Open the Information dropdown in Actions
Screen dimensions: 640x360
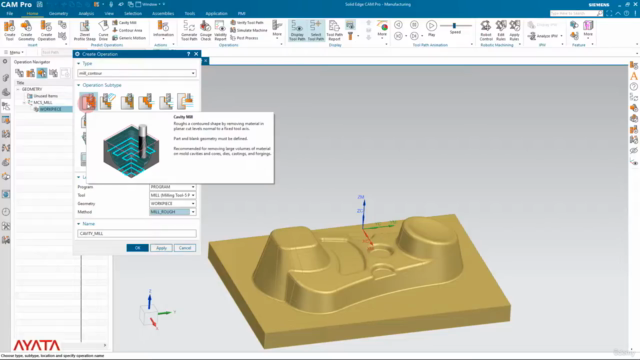pos(163,31)
